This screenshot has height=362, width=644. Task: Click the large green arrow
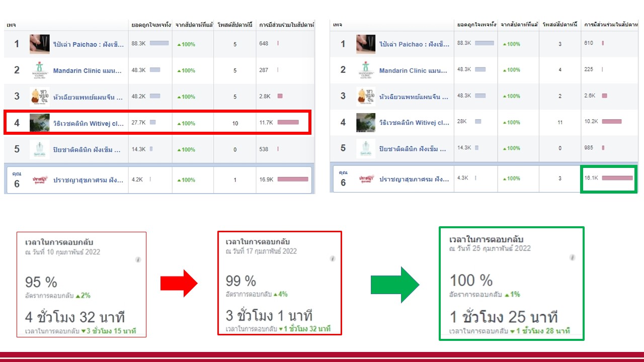[394, 285]
